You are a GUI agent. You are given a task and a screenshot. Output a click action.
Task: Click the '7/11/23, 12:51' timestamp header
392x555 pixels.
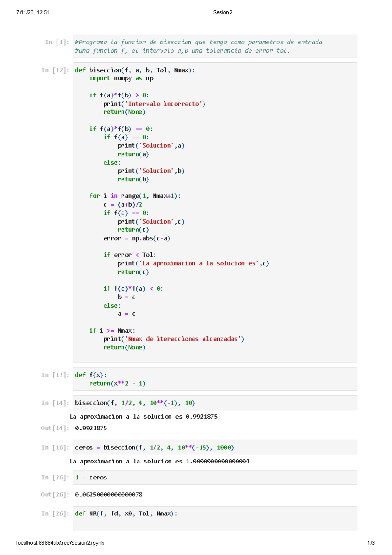(x=33, y=12)
